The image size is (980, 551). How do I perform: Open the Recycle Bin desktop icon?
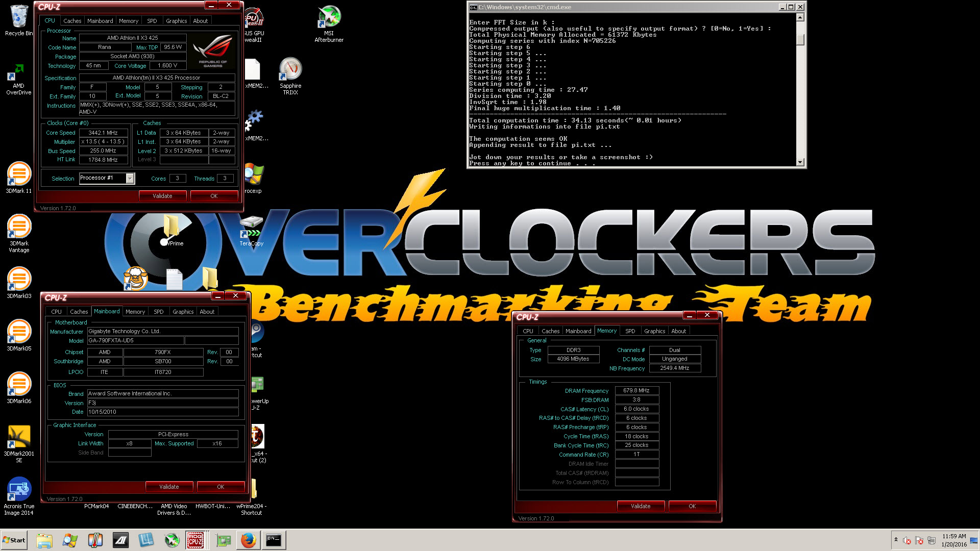19,20
